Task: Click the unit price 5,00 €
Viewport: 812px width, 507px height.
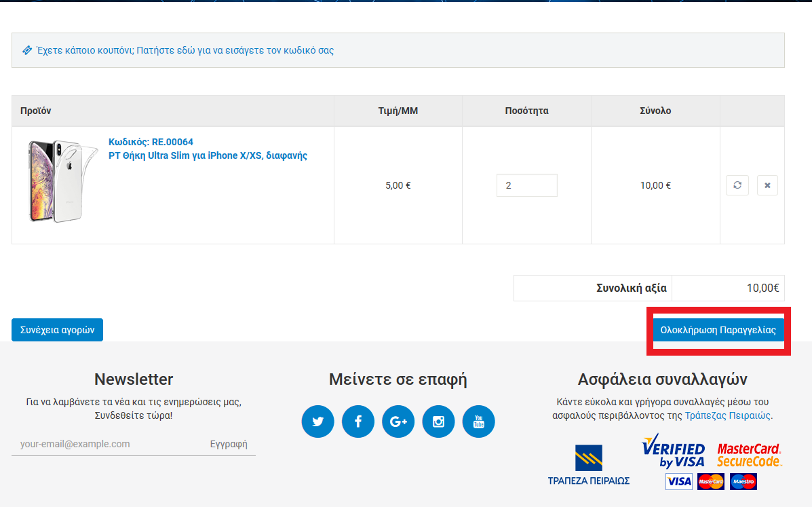Action: [x=398, y=185]
